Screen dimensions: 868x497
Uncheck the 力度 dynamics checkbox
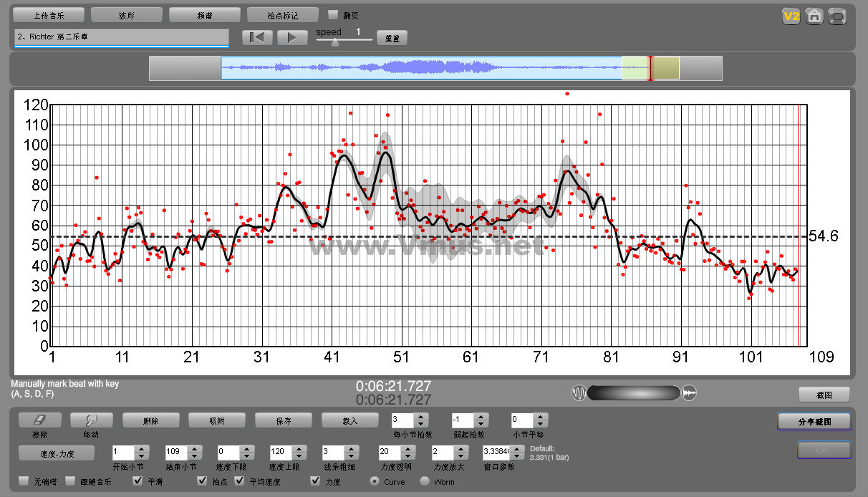tap(315, 481)
